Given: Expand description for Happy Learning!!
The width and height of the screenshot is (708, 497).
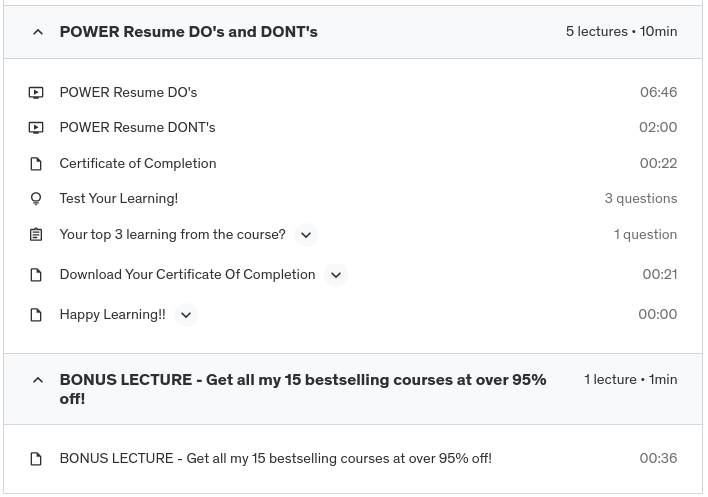Looking at the screenshot, I should 186,315.
